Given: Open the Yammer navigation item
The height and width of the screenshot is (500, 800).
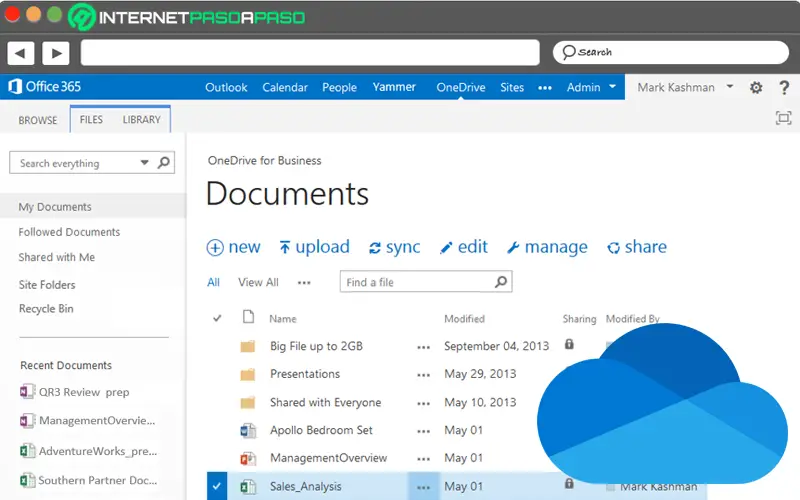Looking at the screenshot, I should pos(394,87).
